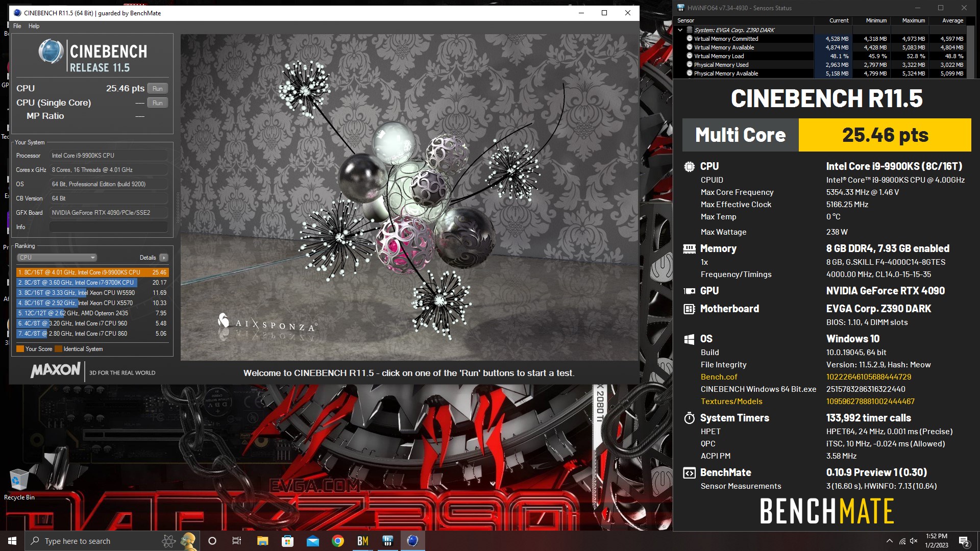
Task: Click the HWiNFO64 title bar icon
Action: 680,8
